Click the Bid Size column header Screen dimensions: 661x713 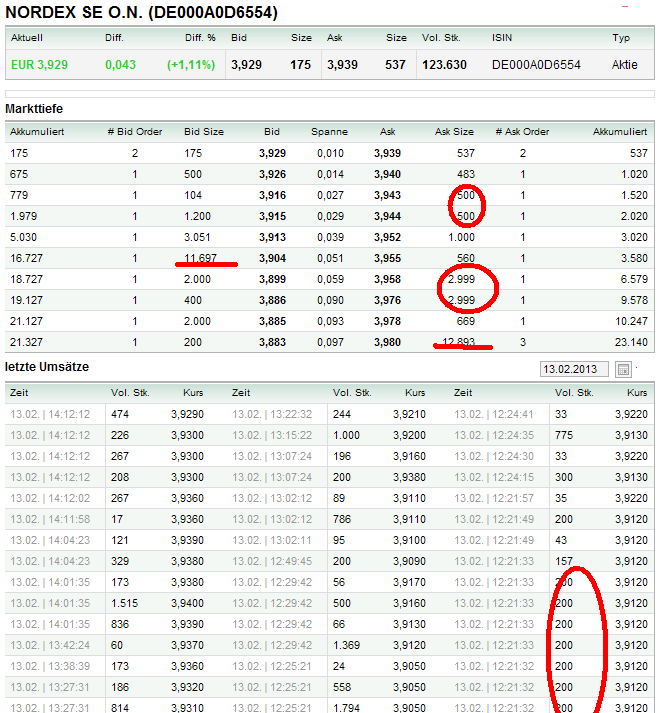pos(204,132)
